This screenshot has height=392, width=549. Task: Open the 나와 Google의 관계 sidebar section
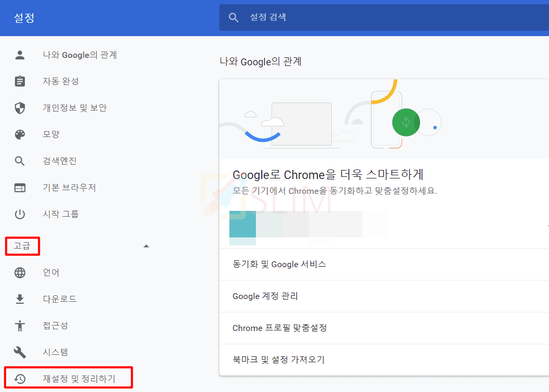(80, 55)
